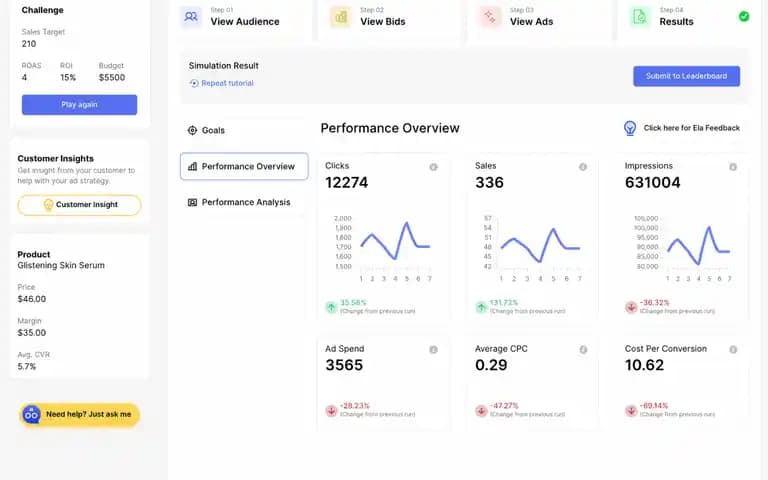Image resolution: width=768 pixels, height=480 pixels.
Task: Click the info icon on Sales card
Action: (x=583, y=167)
